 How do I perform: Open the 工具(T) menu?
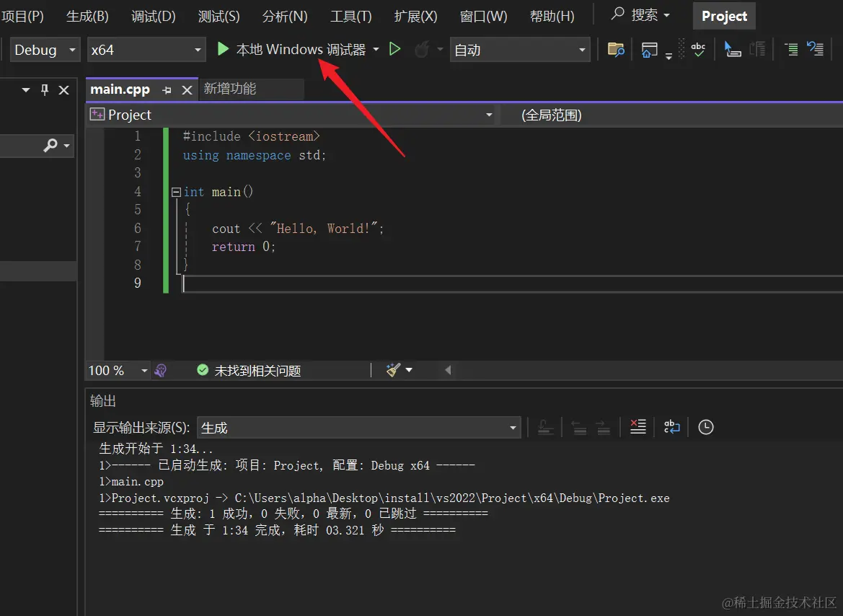click(351, 16)
